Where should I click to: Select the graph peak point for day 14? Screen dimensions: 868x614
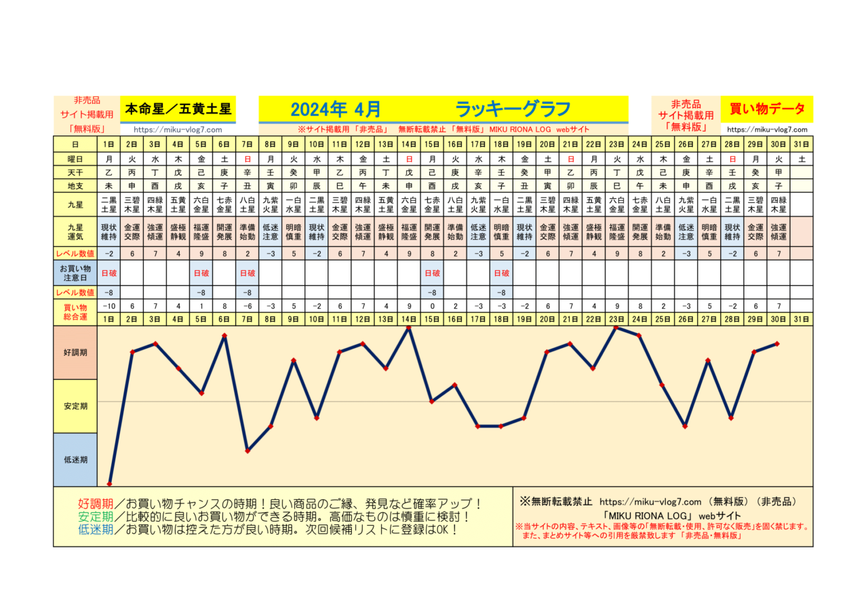pyautogui.click(x=409, y=328)
